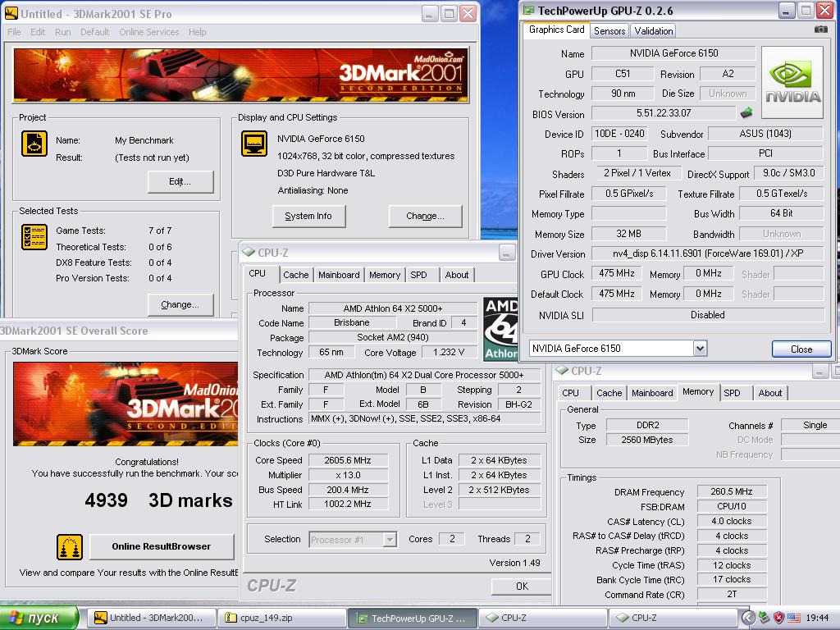
Task: Open the Processor #1 selection dropdown
Action: click(390, 540)
